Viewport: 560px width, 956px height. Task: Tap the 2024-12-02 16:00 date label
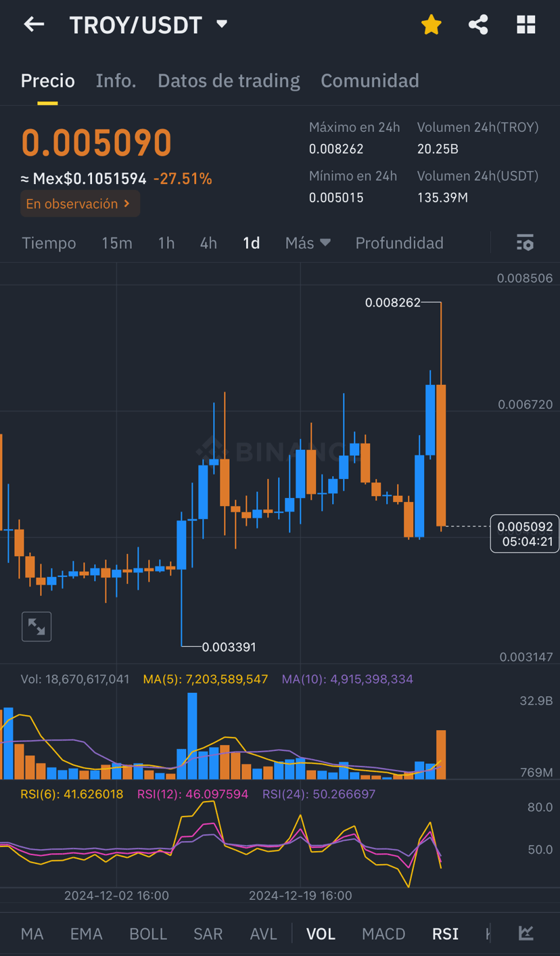116,895
